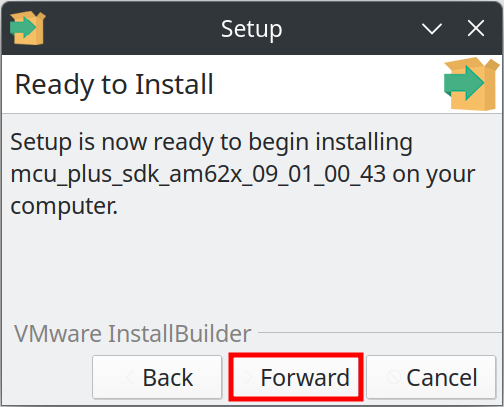This screenshot has width=504, height=407.
Task: Click the right chevron icon on Forward
Action: 248,378
